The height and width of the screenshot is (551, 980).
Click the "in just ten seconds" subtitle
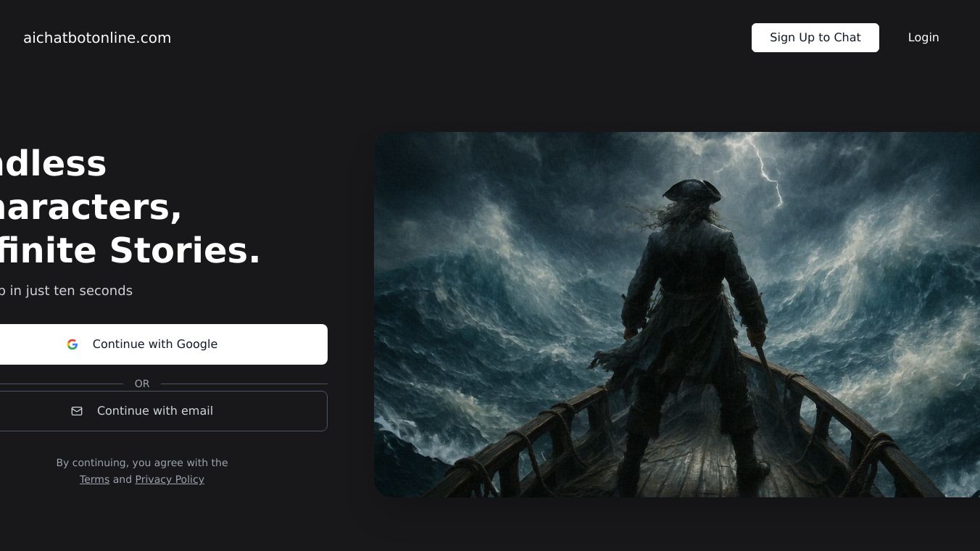[x=71, y=291]
